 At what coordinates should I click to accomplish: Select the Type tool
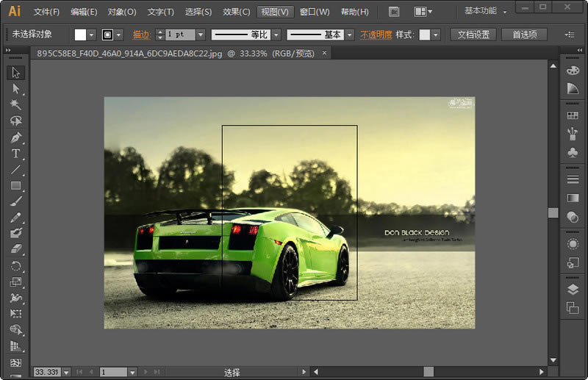coord(15,154)
